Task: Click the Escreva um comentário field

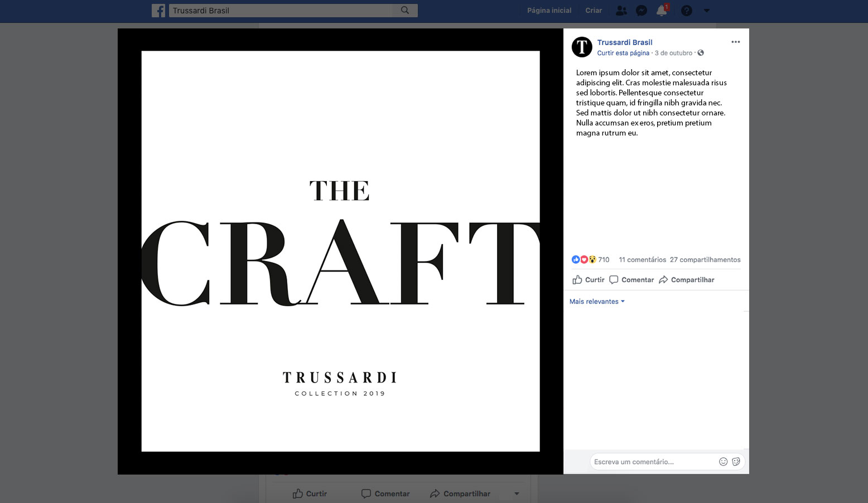Action: click(x=654, y=462)
